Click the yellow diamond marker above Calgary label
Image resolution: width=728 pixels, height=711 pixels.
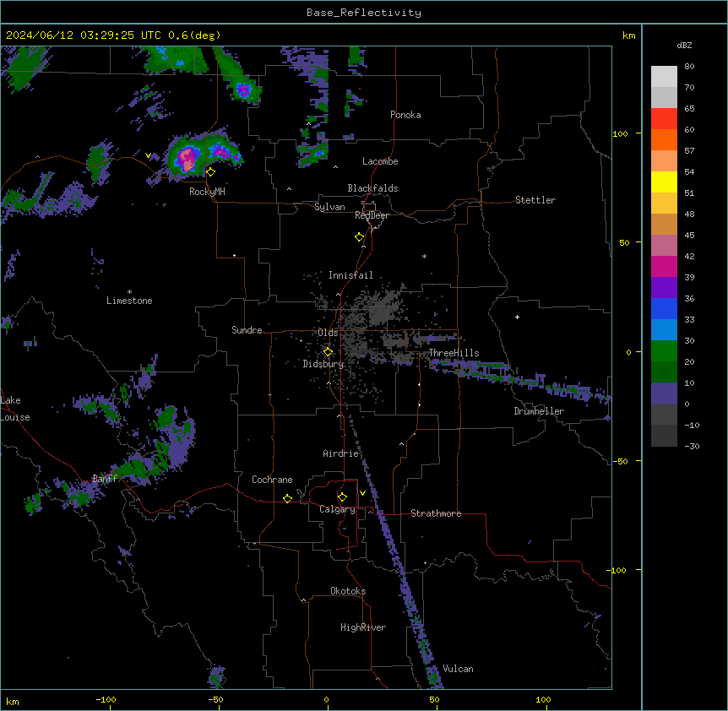pos(342,497)
